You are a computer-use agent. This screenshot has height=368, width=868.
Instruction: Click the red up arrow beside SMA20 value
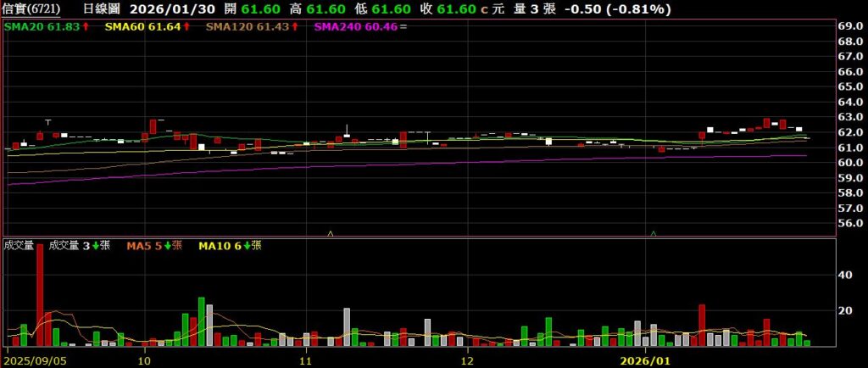pos(86,27)
